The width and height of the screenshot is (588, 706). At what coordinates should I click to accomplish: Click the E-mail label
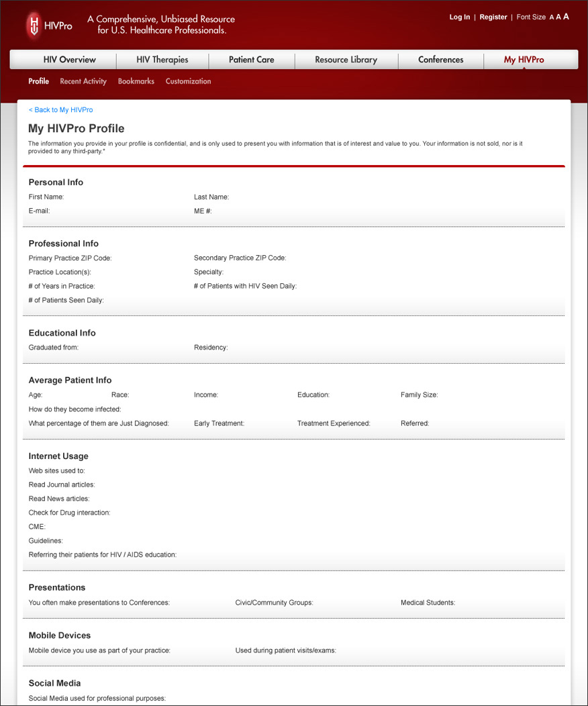pyautogui.click(x=39, y=211)
